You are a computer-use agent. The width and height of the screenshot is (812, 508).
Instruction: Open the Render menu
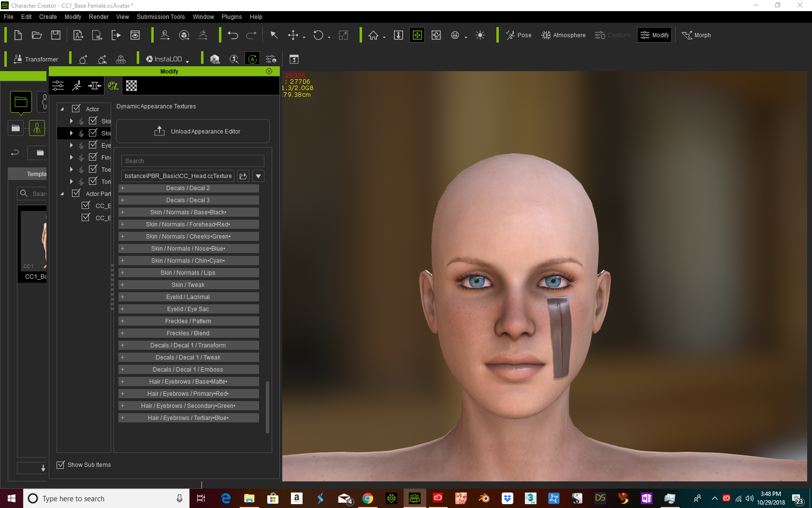[x=99, y=16]
